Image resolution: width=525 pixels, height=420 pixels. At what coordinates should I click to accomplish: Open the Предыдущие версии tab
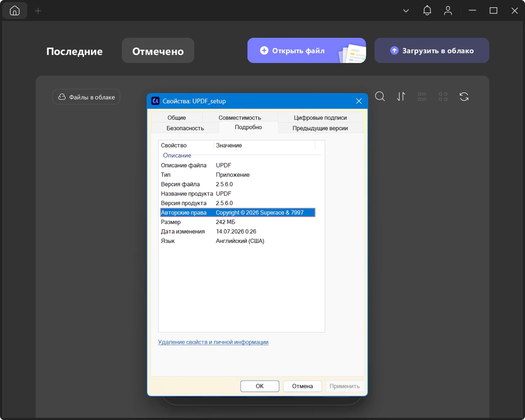click(320, 128)
